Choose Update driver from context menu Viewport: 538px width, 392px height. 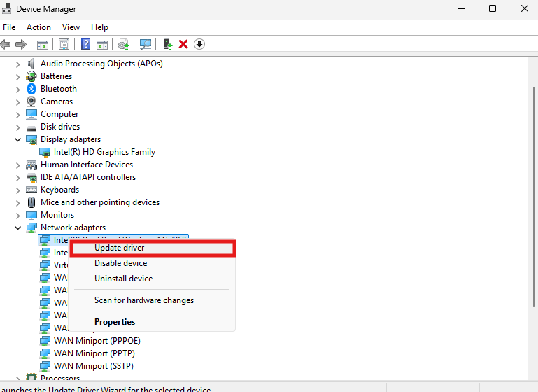pyautogui.click(x=119, y=248)
